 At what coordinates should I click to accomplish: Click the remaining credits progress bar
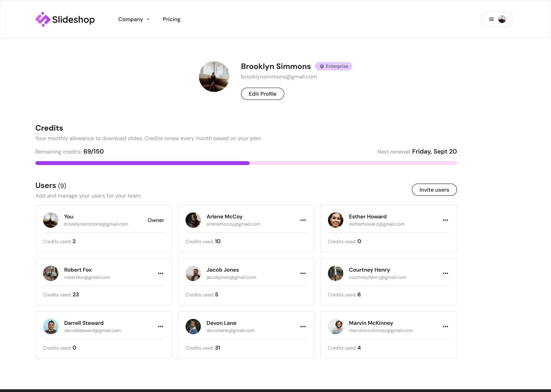(x=246, y=163)
